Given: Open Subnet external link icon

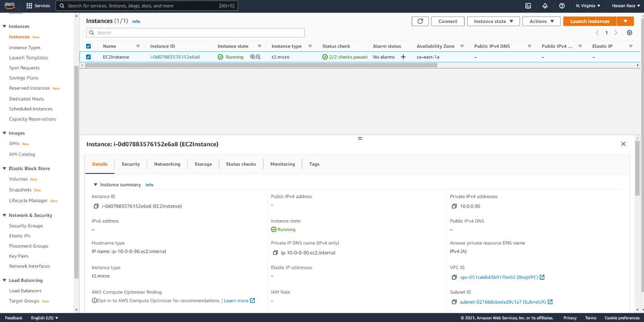Looking at the screenshot, I should [550, 302].
